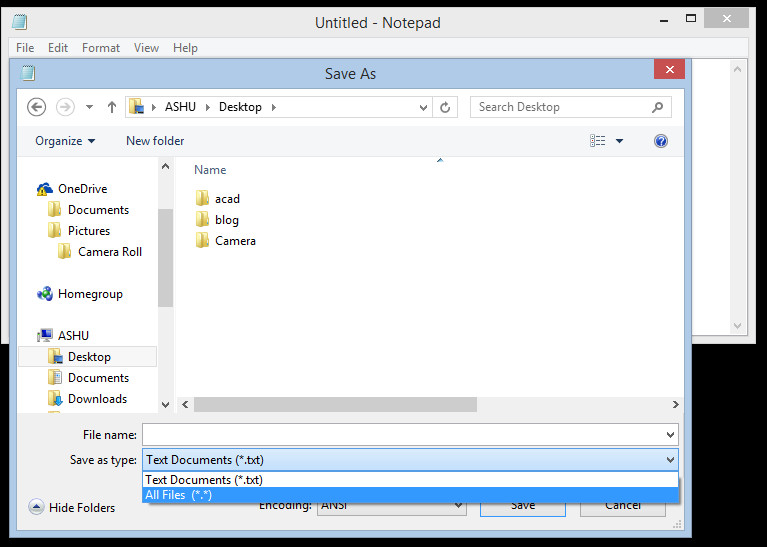The height and width of the screenshot is (547, 767).
Task: Click the horizontal scrollbar left arrow
Action: click(x=185, y=405)
